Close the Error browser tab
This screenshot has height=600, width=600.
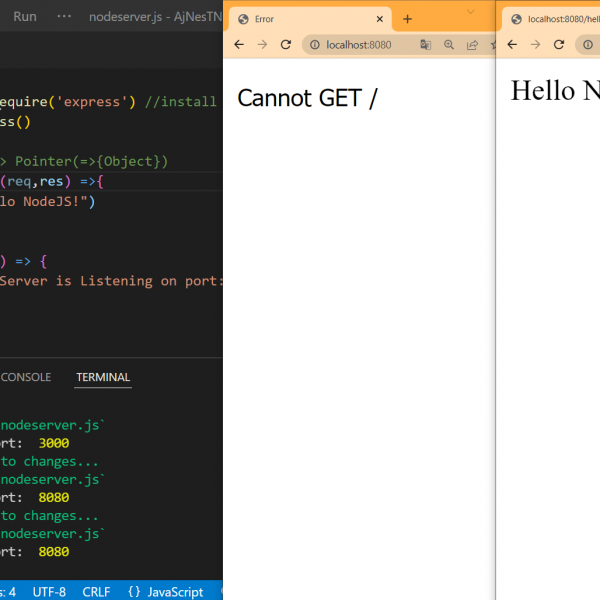pyautogui.click(x=380, y=19)
